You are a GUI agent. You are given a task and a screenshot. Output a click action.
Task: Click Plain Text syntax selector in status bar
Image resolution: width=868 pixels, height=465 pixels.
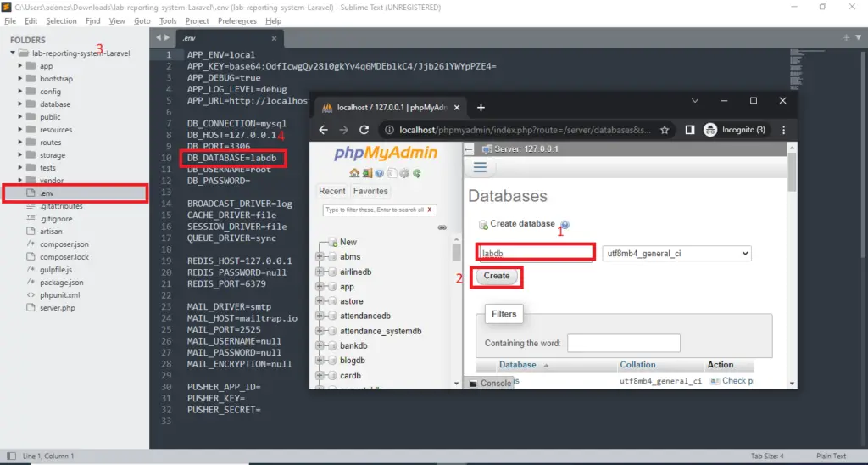(831, 457)
